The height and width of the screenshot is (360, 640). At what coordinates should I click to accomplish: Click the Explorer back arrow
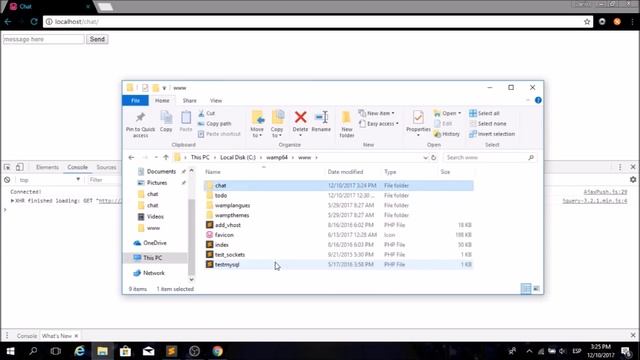click(131, 158)
